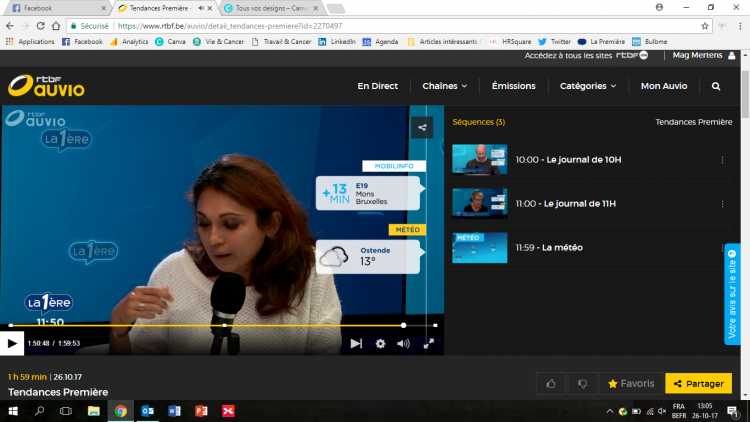
Task: Open the video player settings gear
Action: (x=380, y=343)
